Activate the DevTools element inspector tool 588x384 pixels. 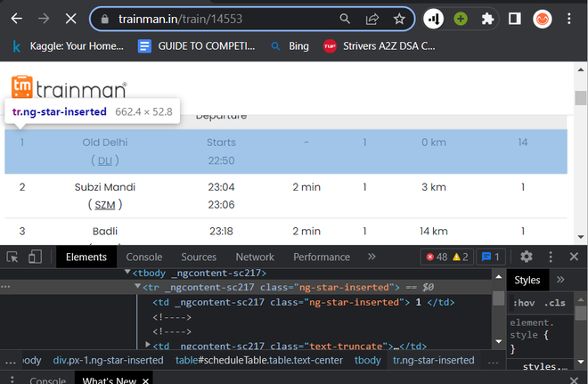click(12, 257)
